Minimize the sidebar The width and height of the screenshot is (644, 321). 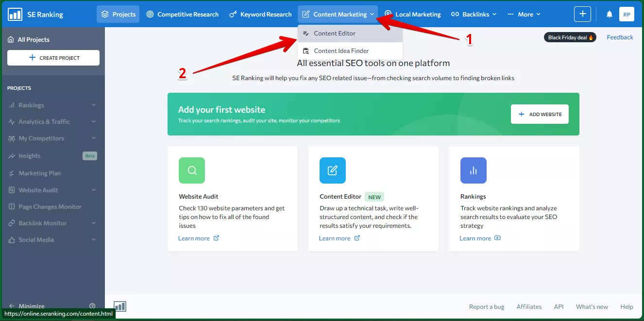(27, 306)
